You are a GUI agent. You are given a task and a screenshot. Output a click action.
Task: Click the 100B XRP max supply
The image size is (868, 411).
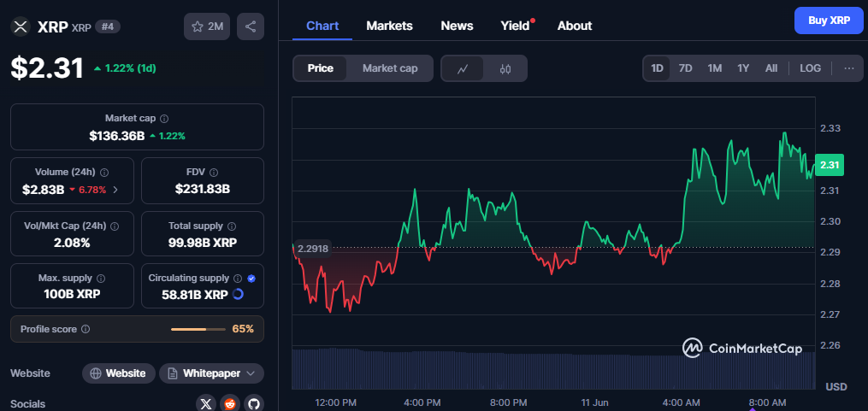72,294
